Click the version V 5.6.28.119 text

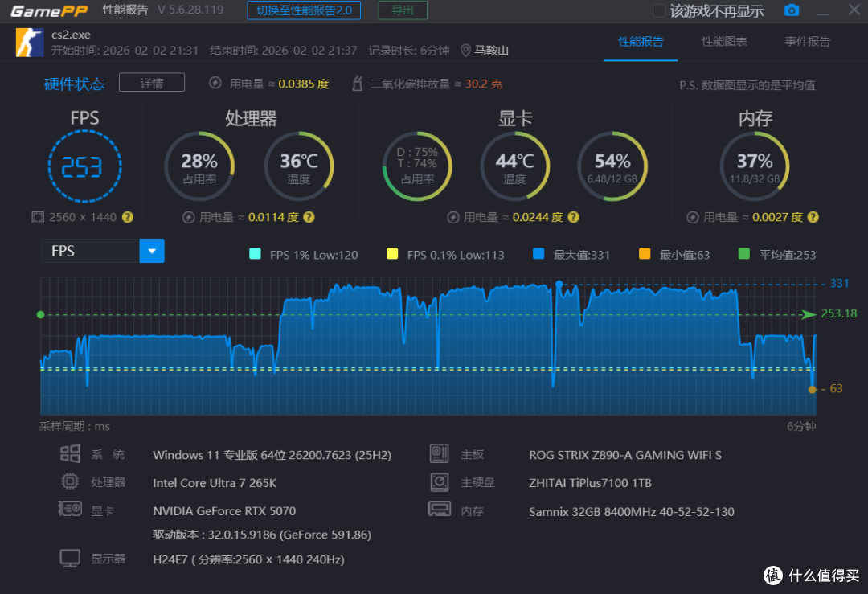tap(190, 10)
